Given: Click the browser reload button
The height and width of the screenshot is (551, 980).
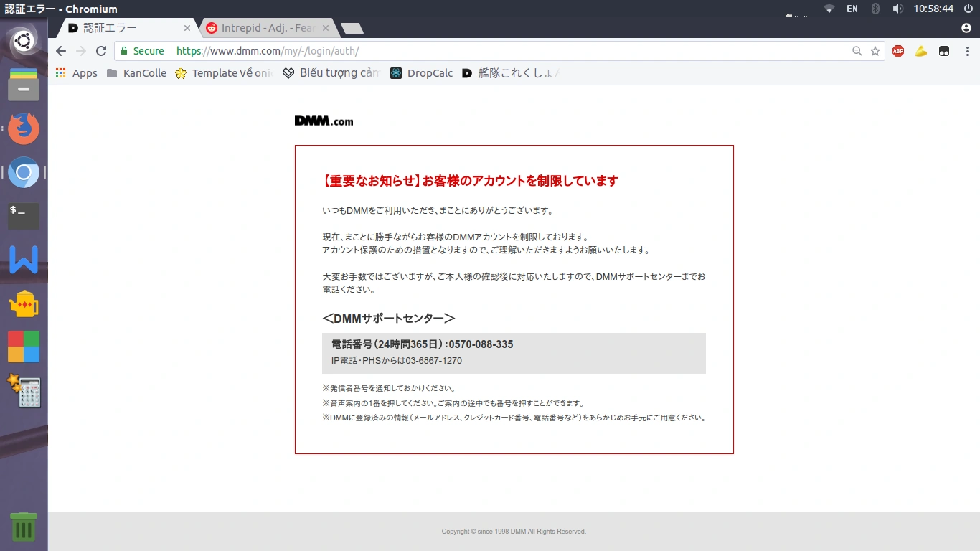Looking at the screenshot, I should [x=101, y=51].
